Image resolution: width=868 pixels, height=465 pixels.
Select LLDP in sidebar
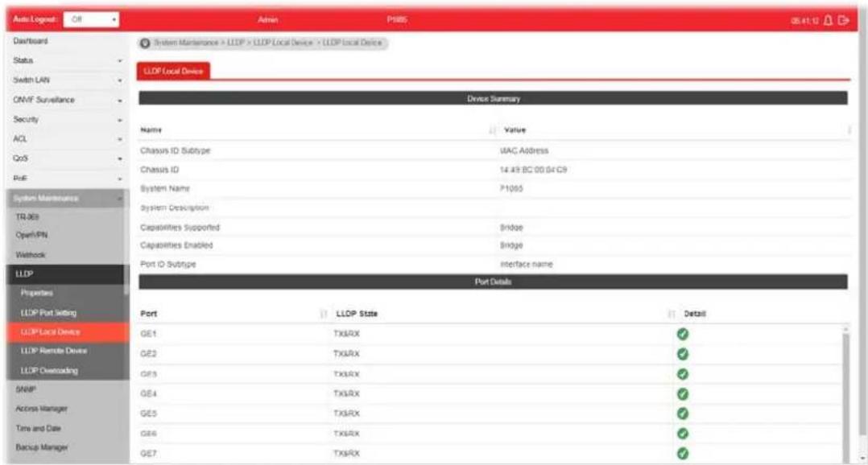[x=66, y=274]
